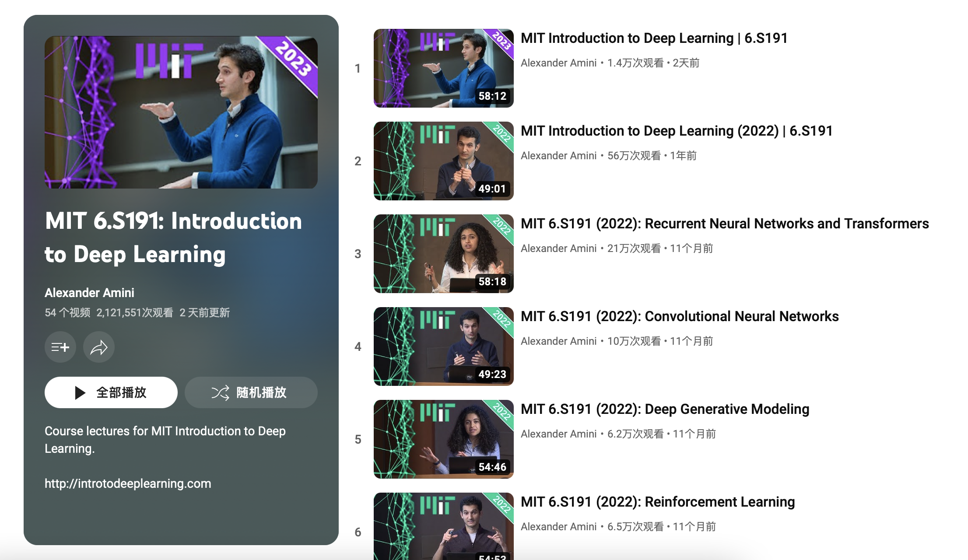Viewport: 968px width, 560px height.
Task: Click the '56万次观看 • 1年前' stats text
Action: pos(652,156)
